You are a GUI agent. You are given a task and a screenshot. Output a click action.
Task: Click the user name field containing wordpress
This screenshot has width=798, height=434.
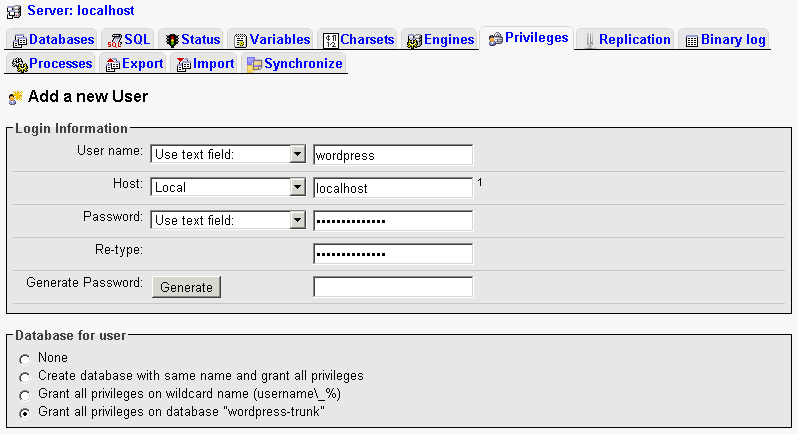click(392, 155)
